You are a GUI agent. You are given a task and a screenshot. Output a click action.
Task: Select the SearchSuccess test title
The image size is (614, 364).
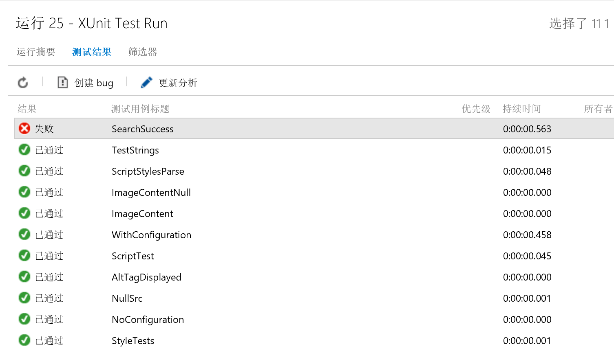pyautogui.click(x=143, y=129)
